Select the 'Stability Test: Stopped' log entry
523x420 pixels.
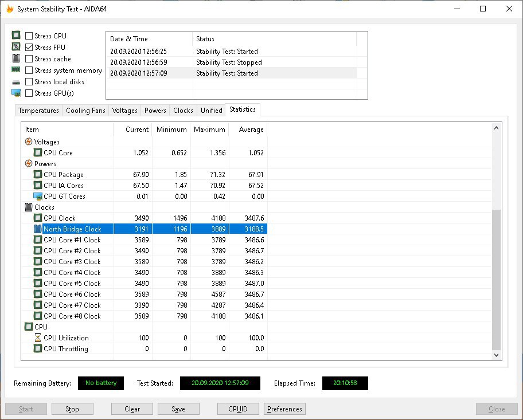(233, 62)
